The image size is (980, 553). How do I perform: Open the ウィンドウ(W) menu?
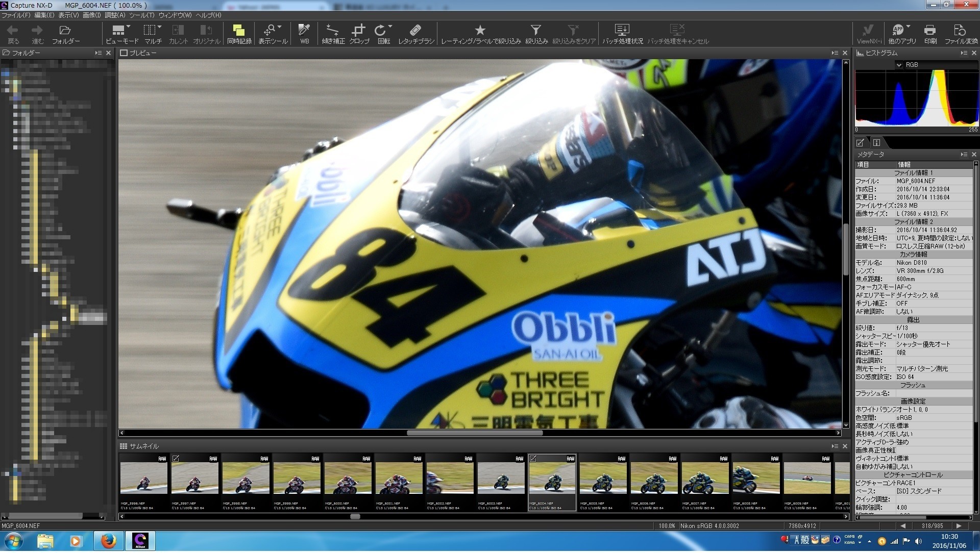point(175,15)
